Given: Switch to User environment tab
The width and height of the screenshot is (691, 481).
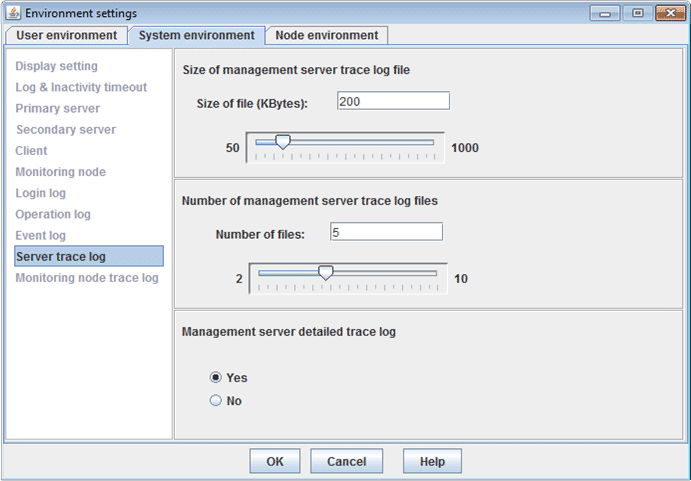Looking at the screenshot, I should [66, 35].
